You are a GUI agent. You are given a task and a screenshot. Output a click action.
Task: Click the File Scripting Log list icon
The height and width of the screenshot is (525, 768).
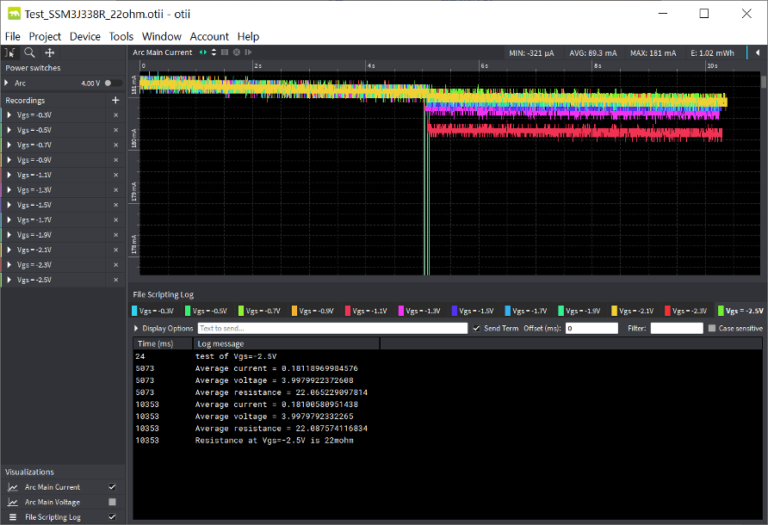(x=13, y=517)
